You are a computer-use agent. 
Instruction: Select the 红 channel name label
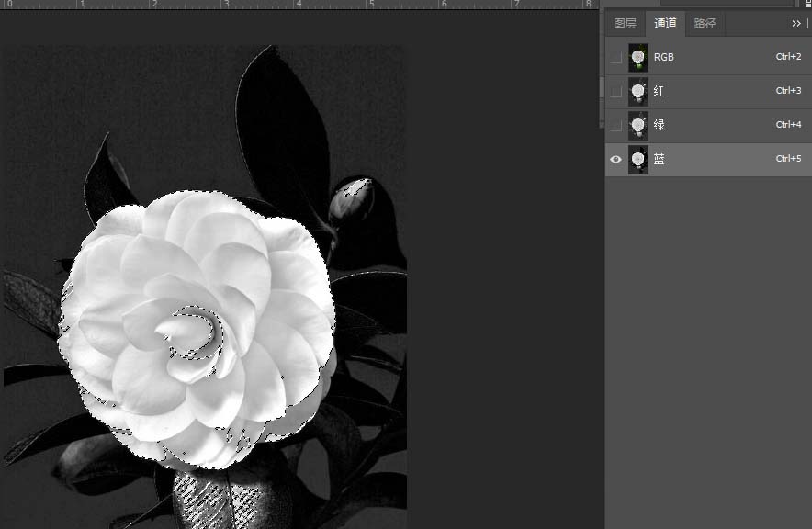pyautogui.click(x=660, y=91)
